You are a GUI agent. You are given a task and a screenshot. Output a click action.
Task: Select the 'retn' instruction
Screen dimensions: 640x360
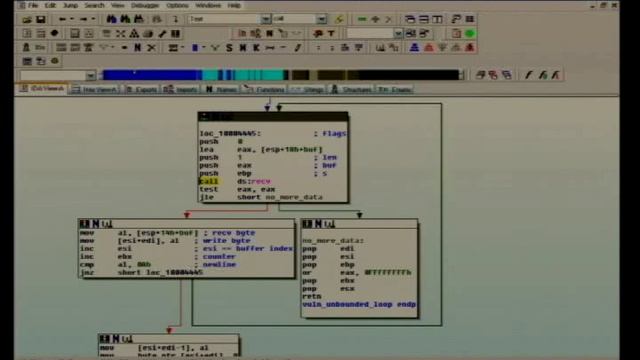[x=312, y=296]
